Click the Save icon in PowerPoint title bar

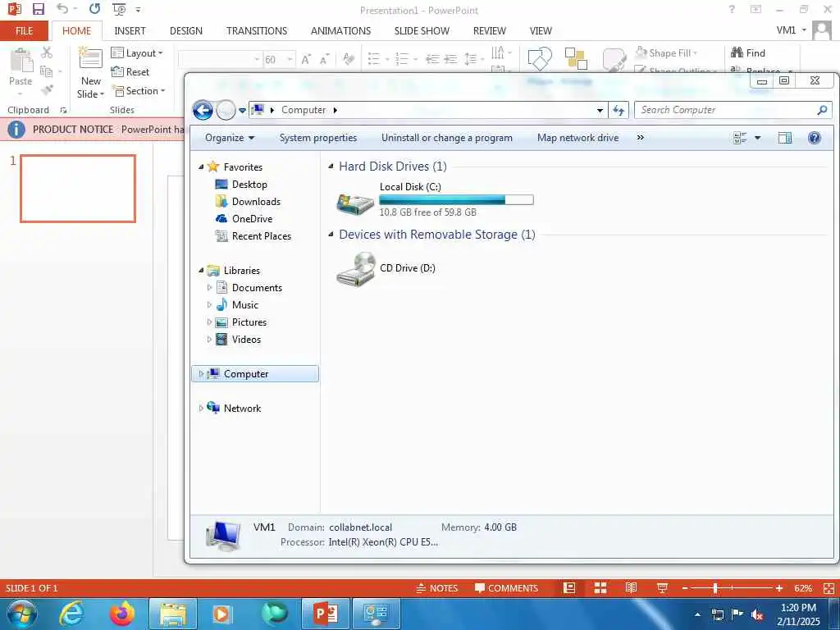click(x=38, y=9)
